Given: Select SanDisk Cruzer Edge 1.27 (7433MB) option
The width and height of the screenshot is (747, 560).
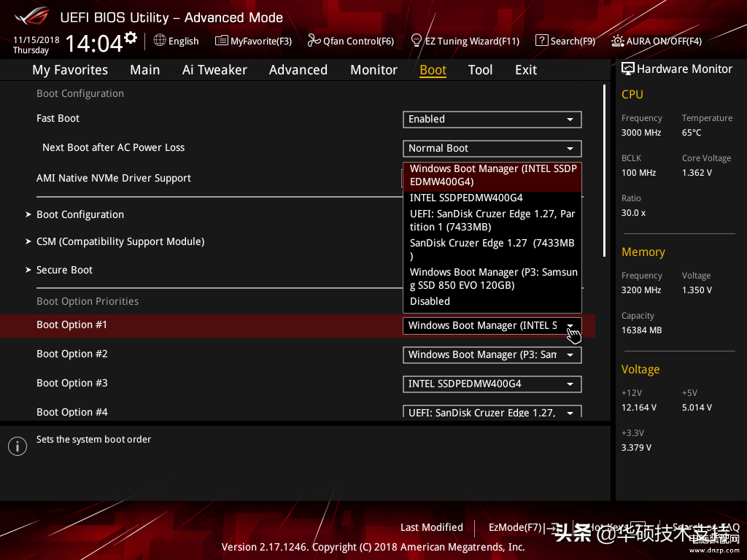Looking at the screenshot, I should click(492, 249).
